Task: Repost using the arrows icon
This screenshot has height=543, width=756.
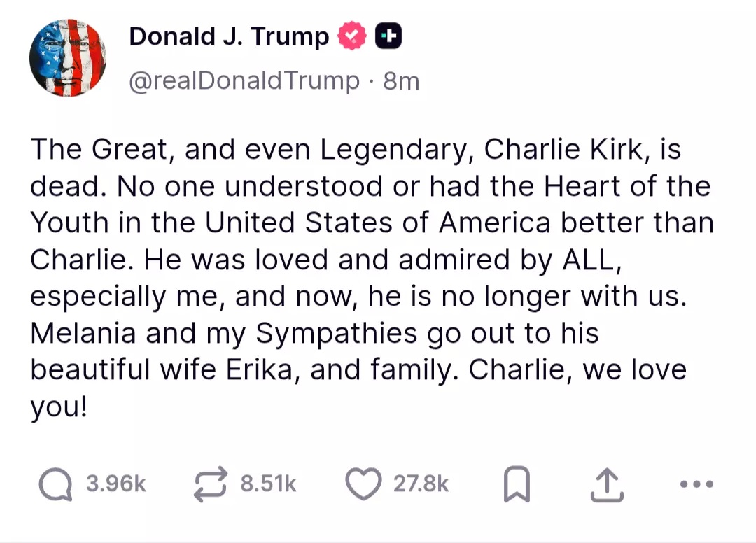Action: coord(211,484)
